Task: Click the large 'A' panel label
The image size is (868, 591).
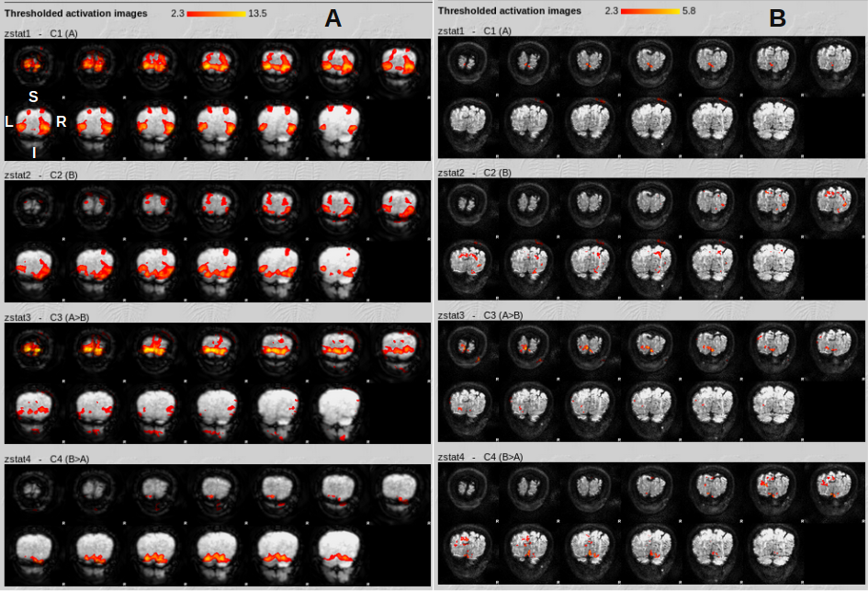Action: (x=333, y=18)
